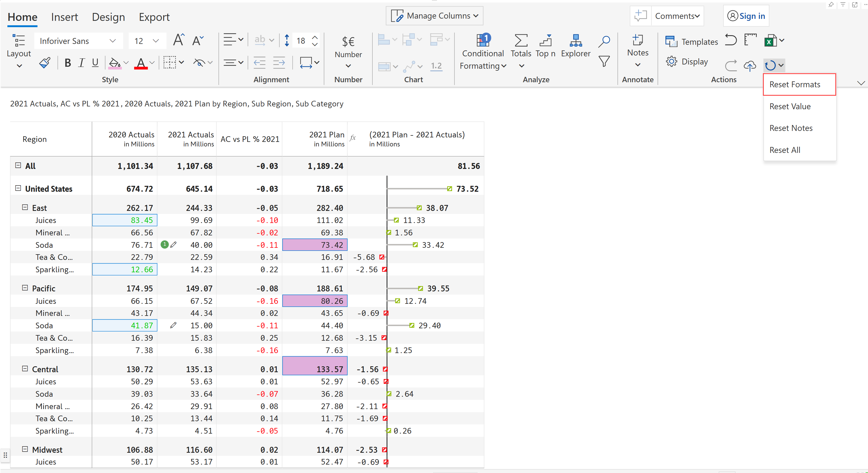Click the decrease indent icon
Screen dimensions: 868x473
(x=259, y=63)
